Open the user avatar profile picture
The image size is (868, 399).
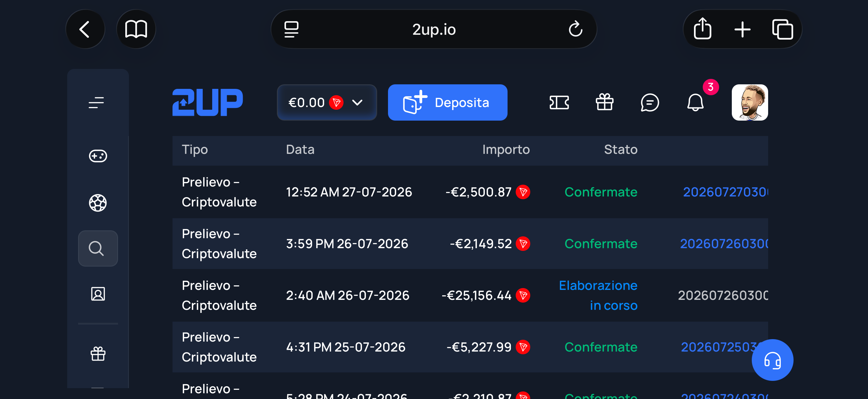point(750,102)
